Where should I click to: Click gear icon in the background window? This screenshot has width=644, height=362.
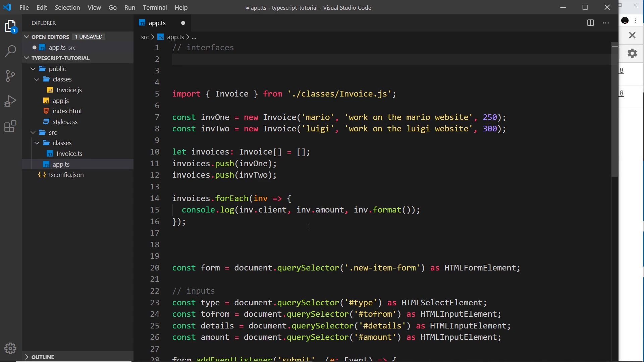point(632,53)
